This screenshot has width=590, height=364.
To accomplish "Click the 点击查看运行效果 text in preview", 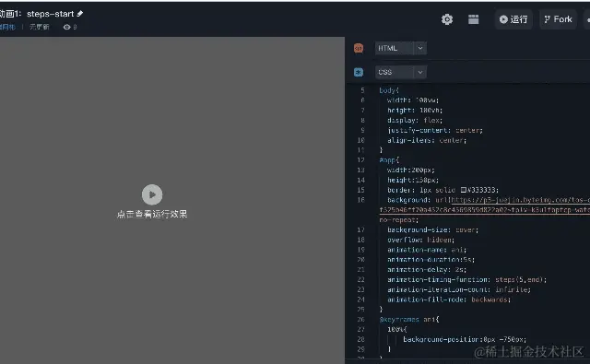I will pyautogui.click(x=152, y=214).
